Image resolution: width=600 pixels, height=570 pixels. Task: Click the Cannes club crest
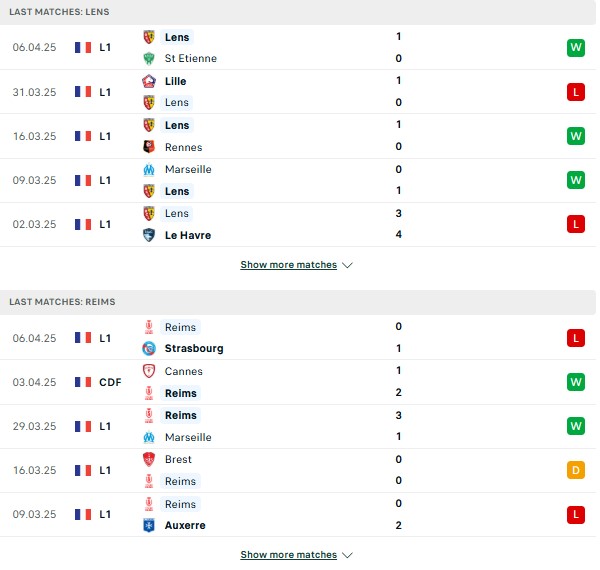pyautogui.click(x=149, y=371)
